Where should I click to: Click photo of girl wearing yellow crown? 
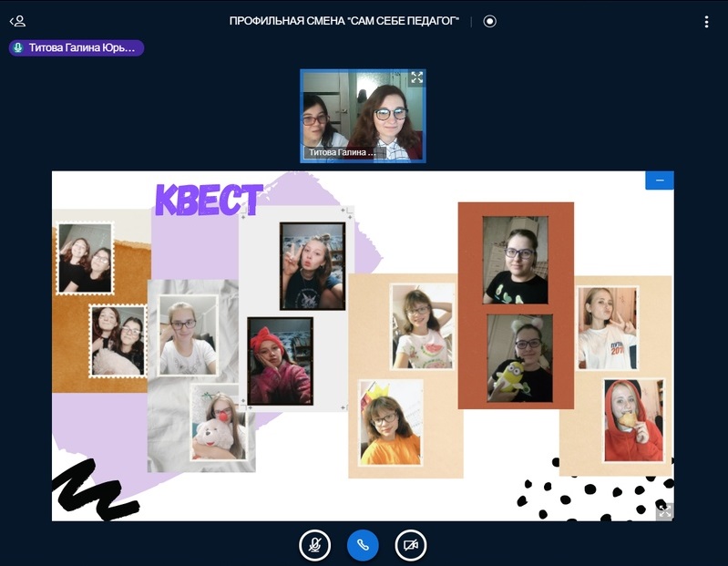coord(391,422)
